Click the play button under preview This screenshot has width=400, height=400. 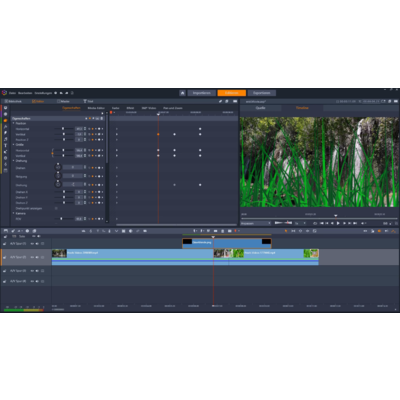tap(338, 223)
